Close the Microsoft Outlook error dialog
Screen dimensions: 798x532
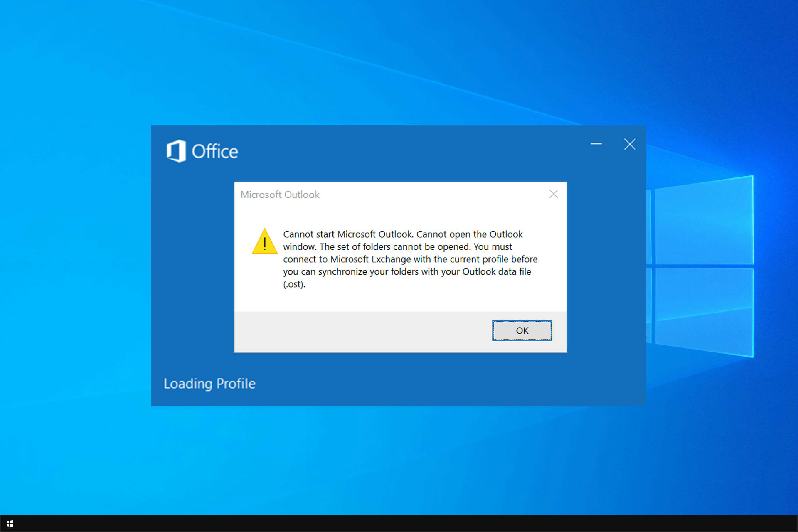[554, 194]
